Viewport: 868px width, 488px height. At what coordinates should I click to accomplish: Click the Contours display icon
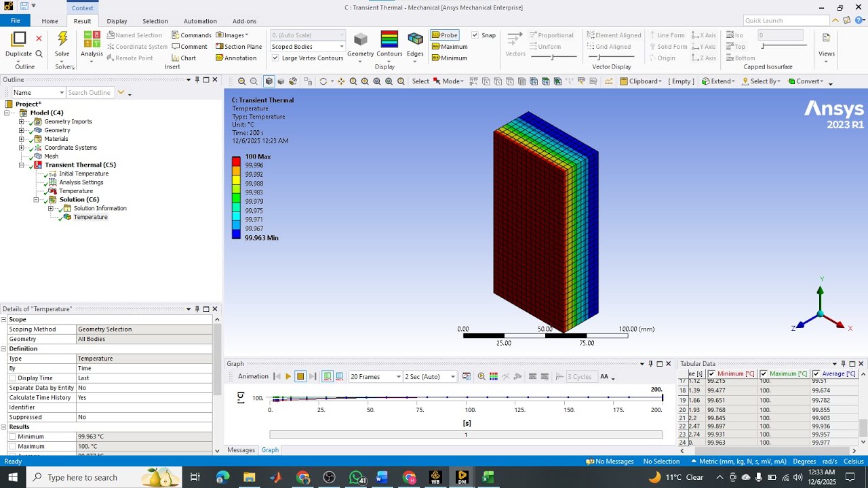(389, 39)
